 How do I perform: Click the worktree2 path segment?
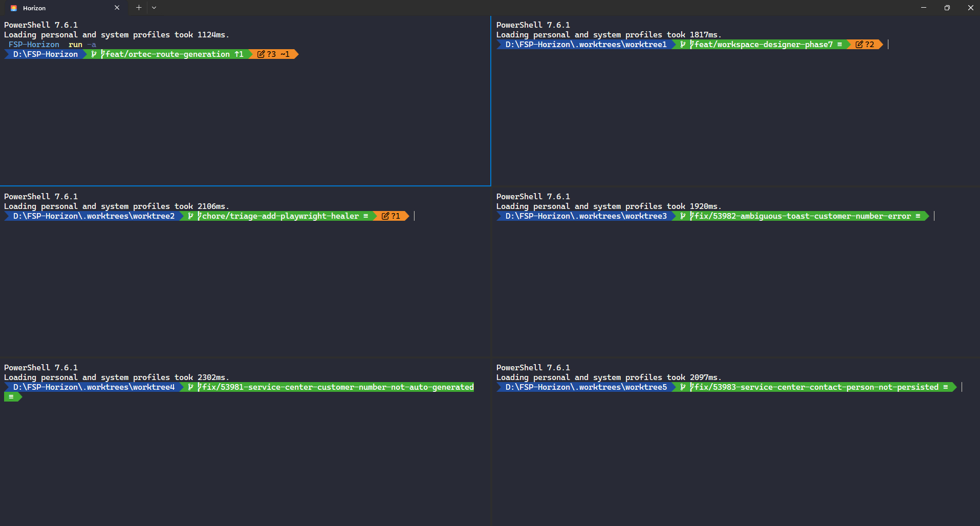94,216
